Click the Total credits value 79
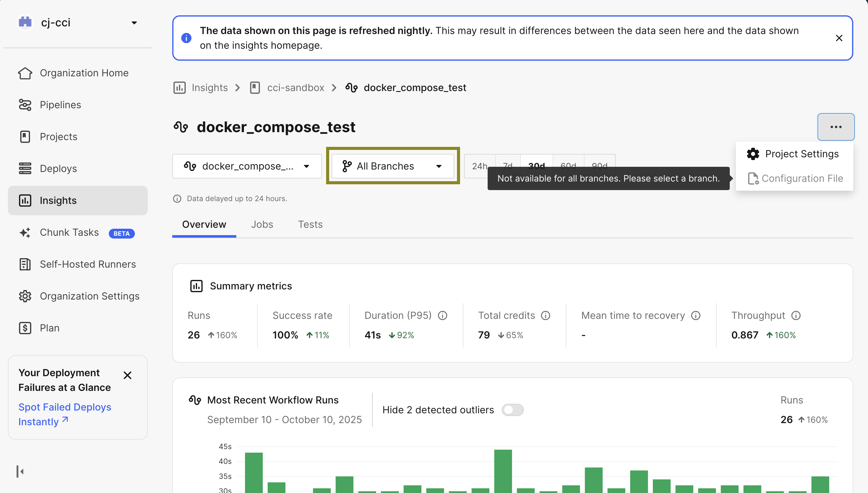 pyautogui.click(x=484, y=335)
